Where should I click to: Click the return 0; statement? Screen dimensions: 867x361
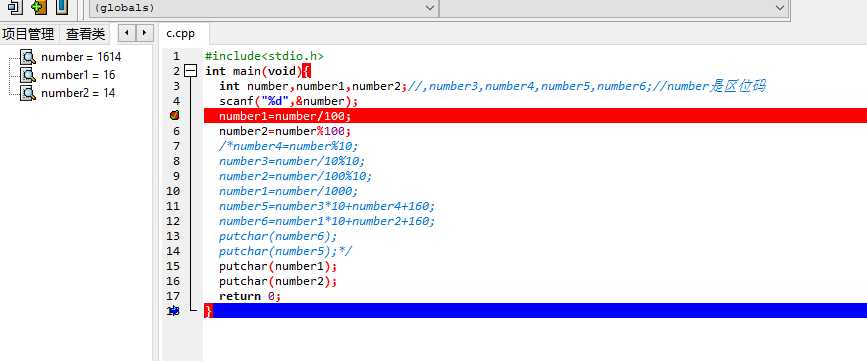pos(250,296)
